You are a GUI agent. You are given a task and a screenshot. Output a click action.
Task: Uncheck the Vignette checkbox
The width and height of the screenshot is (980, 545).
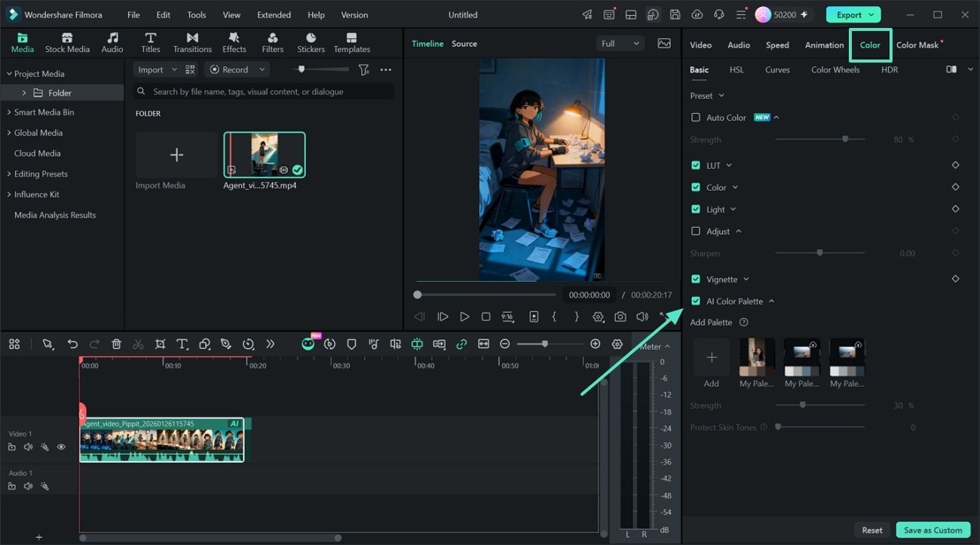pos(696,279)
